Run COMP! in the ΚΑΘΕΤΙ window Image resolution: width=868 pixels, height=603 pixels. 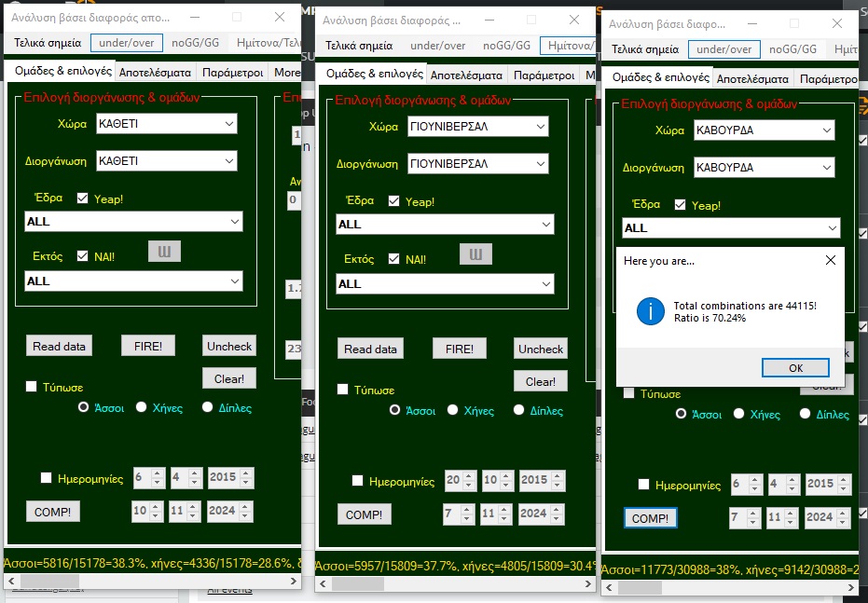point(52,512)
